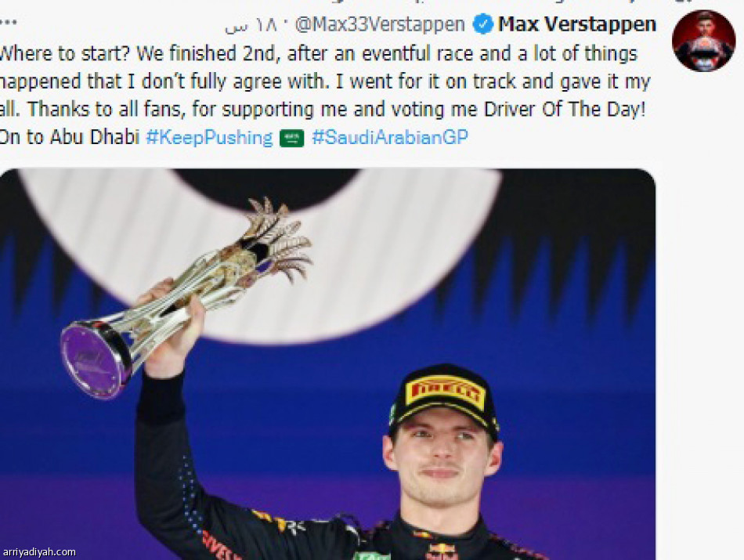The height and width of the screenshot is (560, 744).
Task: Open the #KeepPushing hashtag
Action: (x=209, y=138)
